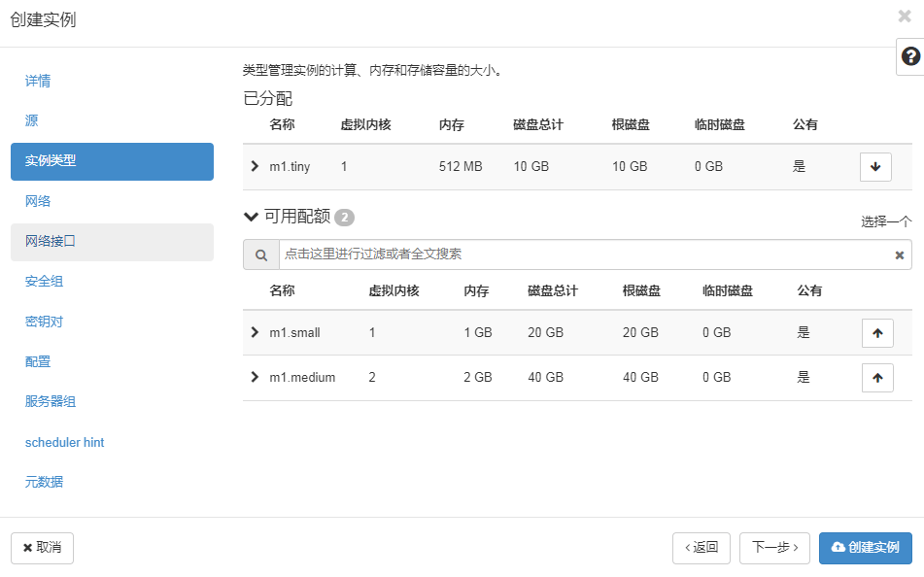Open the 元数据 step
The width and height of the screenshot is (924, 577).
[x=44, y=482]
